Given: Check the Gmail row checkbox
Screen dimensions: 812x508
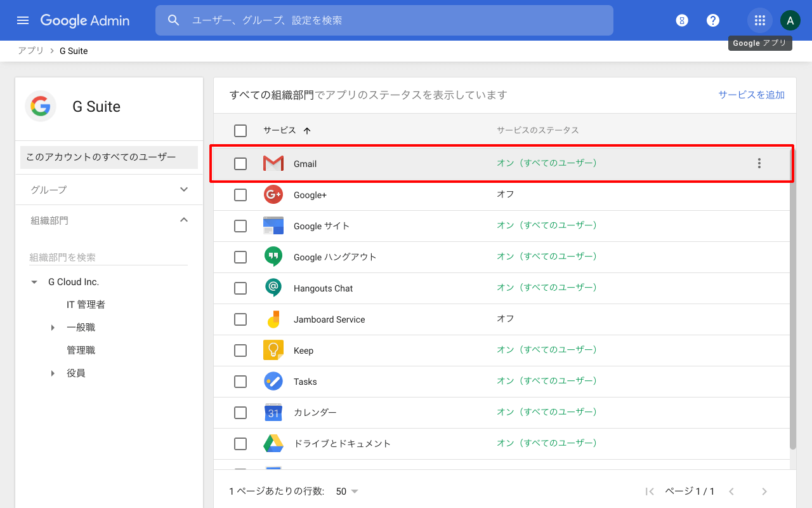Looking at the screenshot, I should pyautogui.click(x=240, y=164).
